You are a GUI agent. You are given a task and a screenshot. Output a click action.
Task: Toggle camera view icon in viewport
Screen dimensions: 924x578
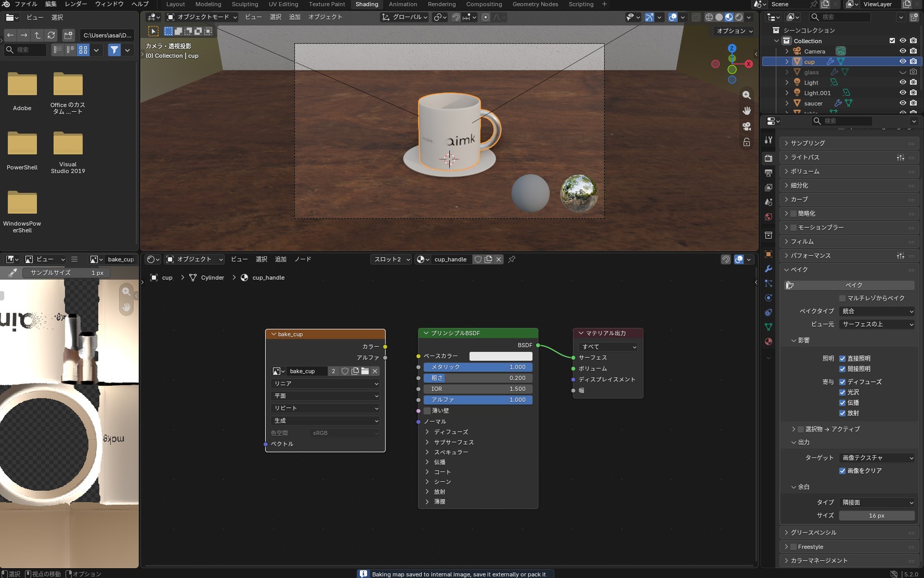(x=747, y=126)
